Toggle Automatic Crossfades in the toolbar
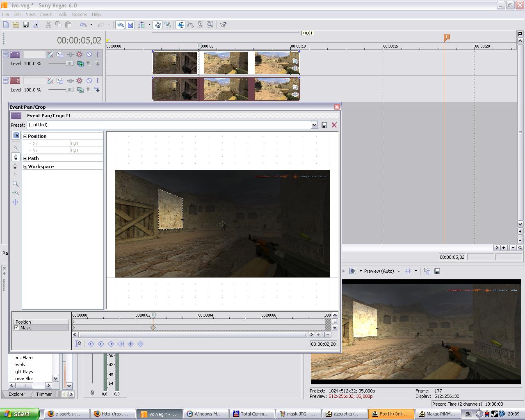This screenshot has width=525, height=420. pyautogui.click(x=130, y=25)
